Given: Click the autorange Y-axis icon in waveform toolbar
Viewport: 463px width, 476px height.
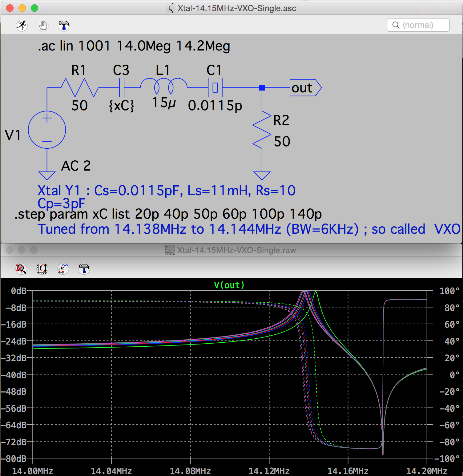Looking at the screenshot, I should [x=42, y=268].
